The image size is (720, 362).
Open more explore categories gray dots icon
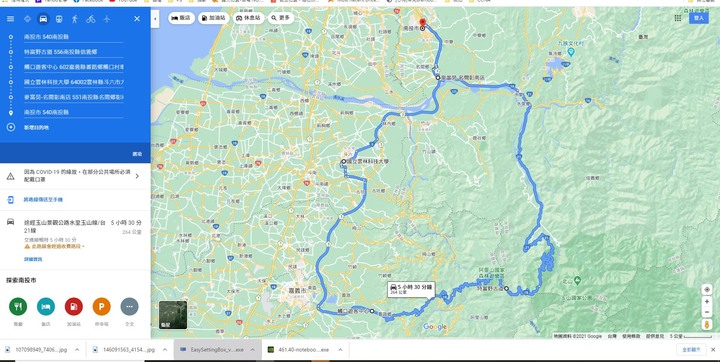[129, 306]
